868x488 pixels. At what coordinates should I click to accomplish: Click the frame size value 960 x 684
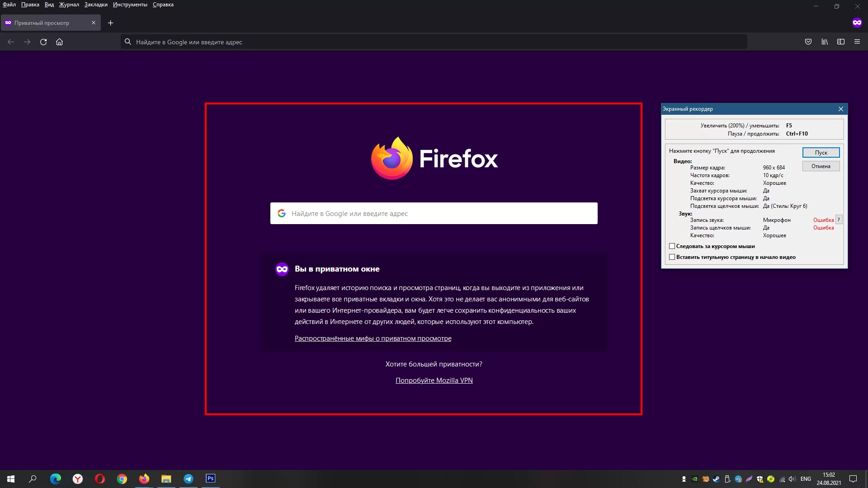774,168
